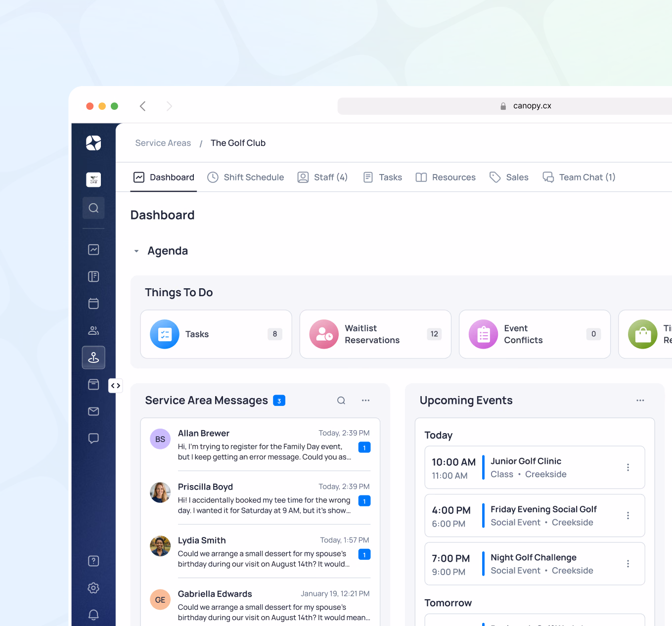
Task: Click unread badge on Allan Brewer message
Action: pos(364,447)
